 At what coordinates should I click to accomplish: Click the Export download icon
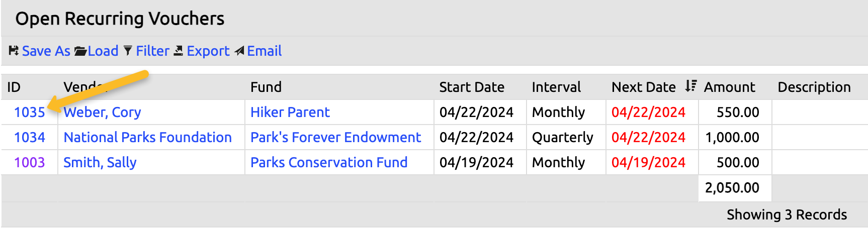[x=178, y=51]
